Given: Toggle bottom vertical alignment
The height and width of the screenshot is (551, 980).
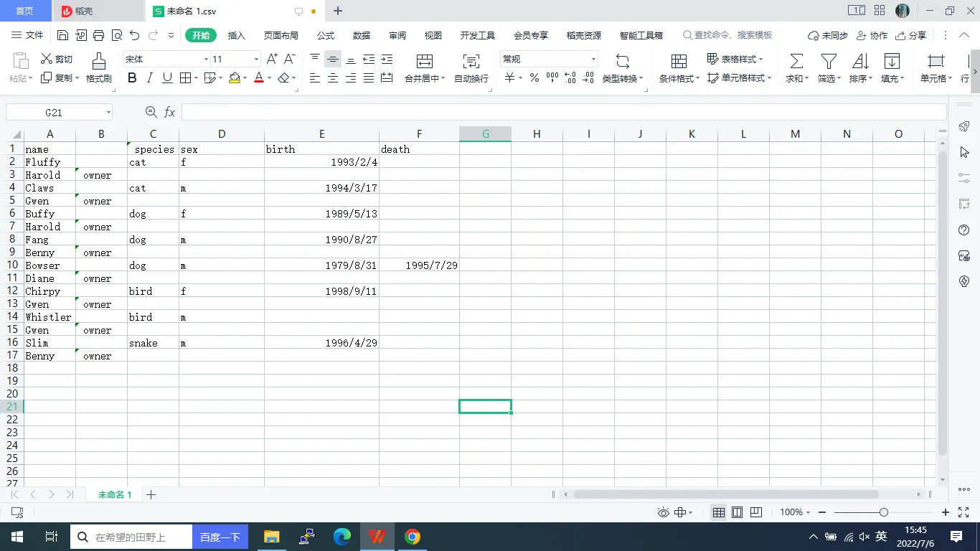Looking at the screenshot, I should click(x=351, y=59).
